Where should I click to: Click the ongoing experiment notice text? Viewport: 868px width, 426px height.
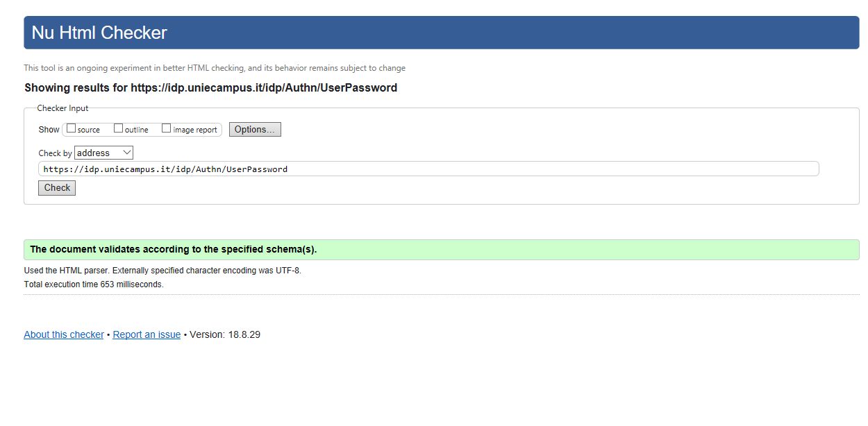coord(215,68)
